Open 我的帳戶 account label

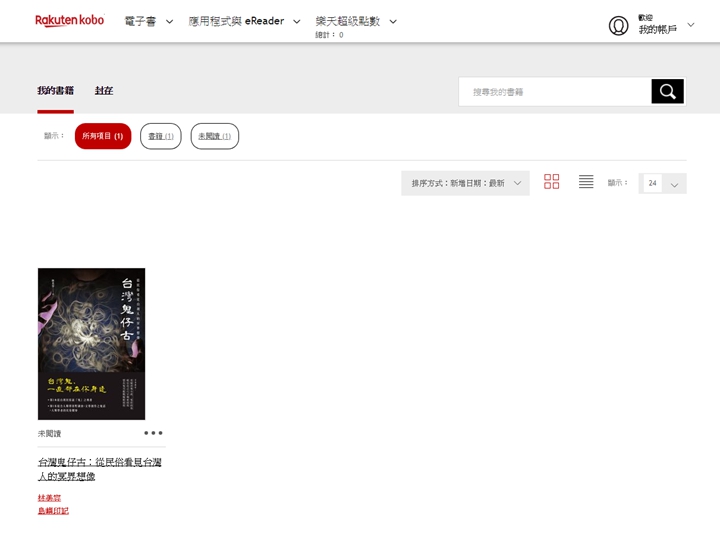coord(658,29)
